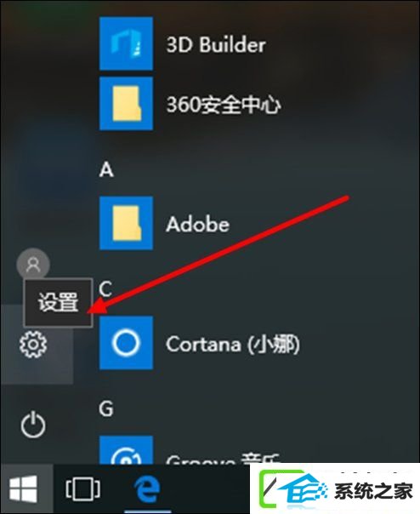Viewport: 420px width, 514px height.
Task: Open the 360安全中心 folder icon
Action: pyautogui.click(x=126, y=104)
